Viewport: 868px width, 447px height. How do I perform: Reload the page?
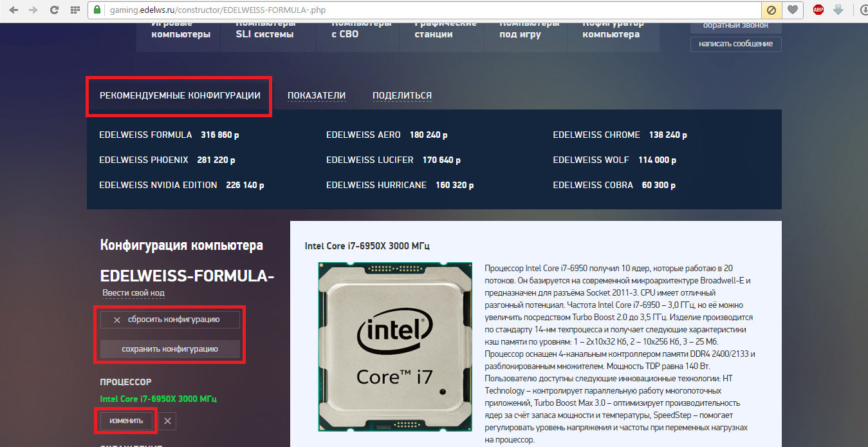tap(54, 10)
